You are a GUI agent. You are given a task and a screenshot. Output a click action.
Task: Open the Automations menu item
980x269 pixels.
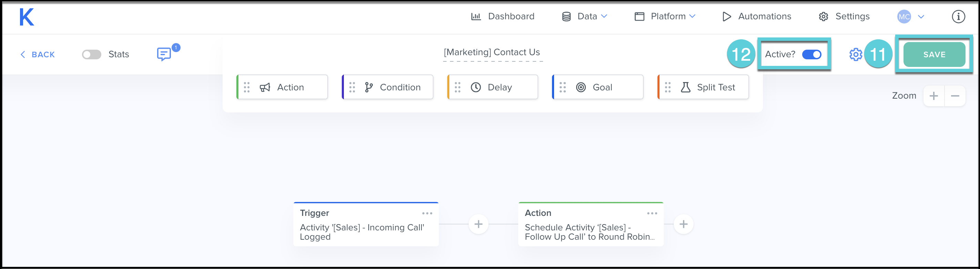click(757, 17)
